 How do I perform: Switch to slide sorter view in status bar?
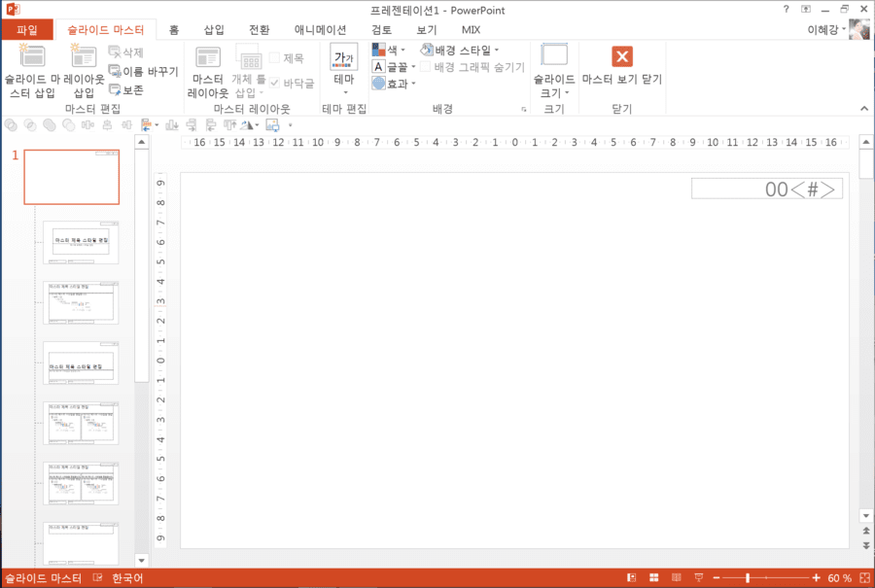point(653,578)
